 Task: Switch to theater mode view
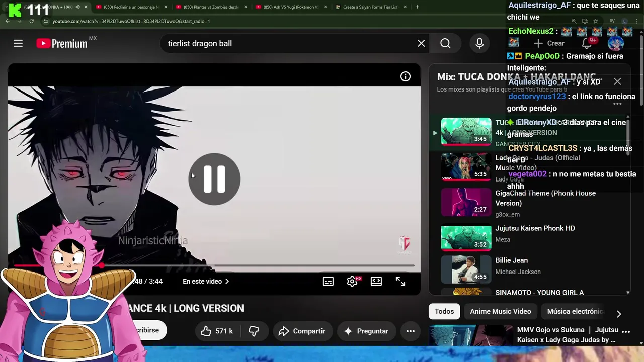pyautogui.click(x=376, y=282)
